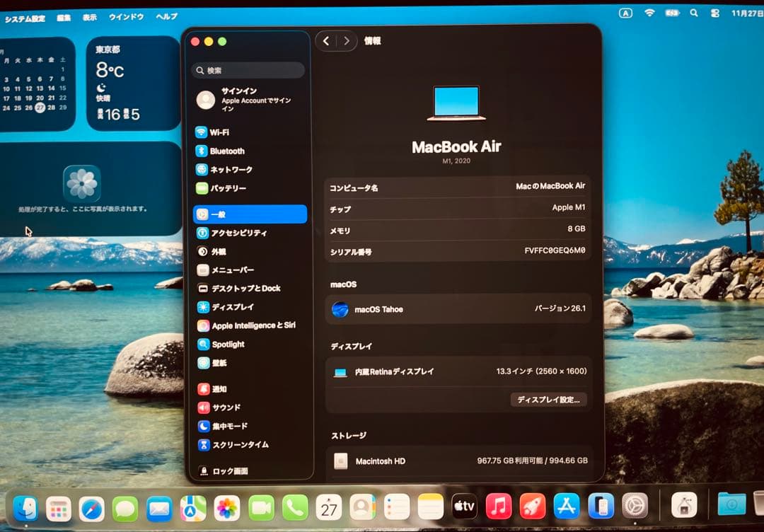Open the ヘルプ menu in menu bar
Screen dimensions: 764x532
166,17
